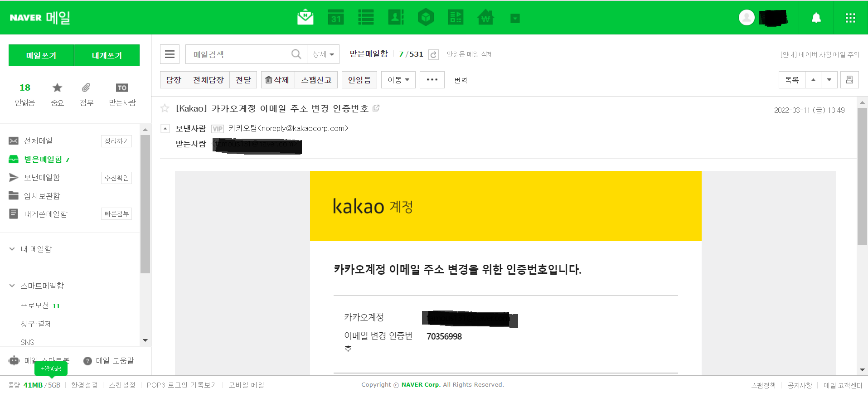Open the Office documents icon in header
The width and height of the screenshot is (868, 393).
(x=456, y=18)
